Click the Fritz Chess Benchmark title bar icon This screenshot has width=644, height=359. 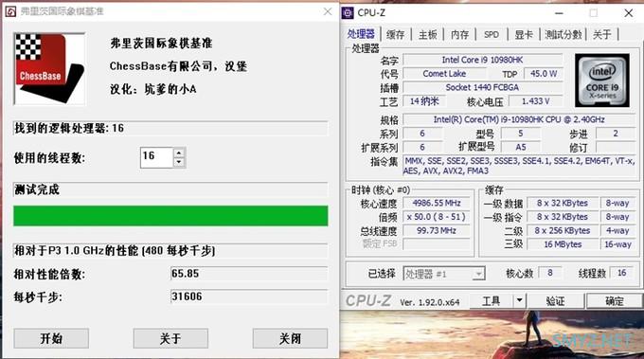[x=10, y=11]
